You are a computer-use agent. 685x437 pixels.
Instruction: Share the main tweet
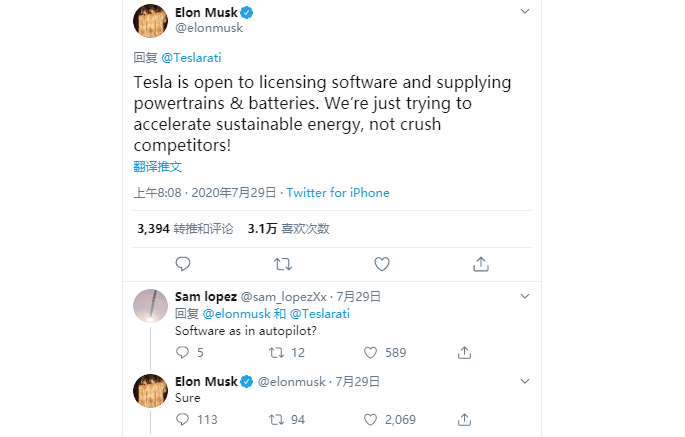(481, 264)
